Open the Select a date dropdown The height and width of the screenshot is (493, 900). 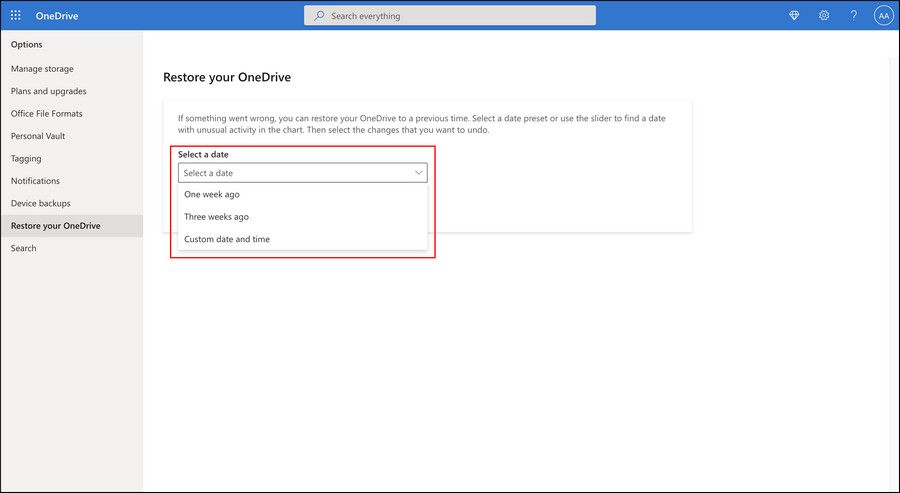click(302, 173)
